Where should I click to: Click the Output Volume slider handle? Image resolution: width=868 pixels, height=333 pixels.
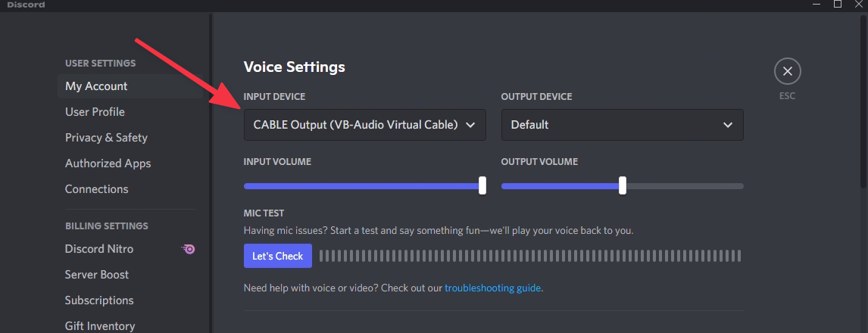click(623, 185)
